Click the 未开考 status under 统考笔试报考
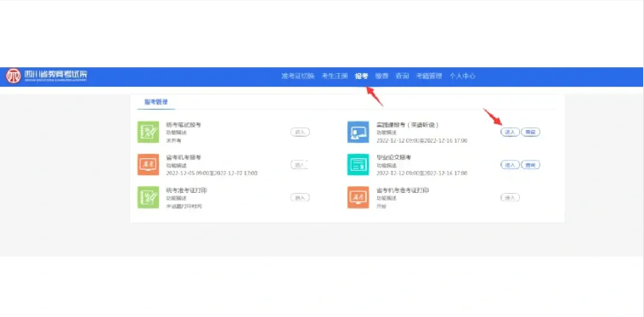 point(173,140)
